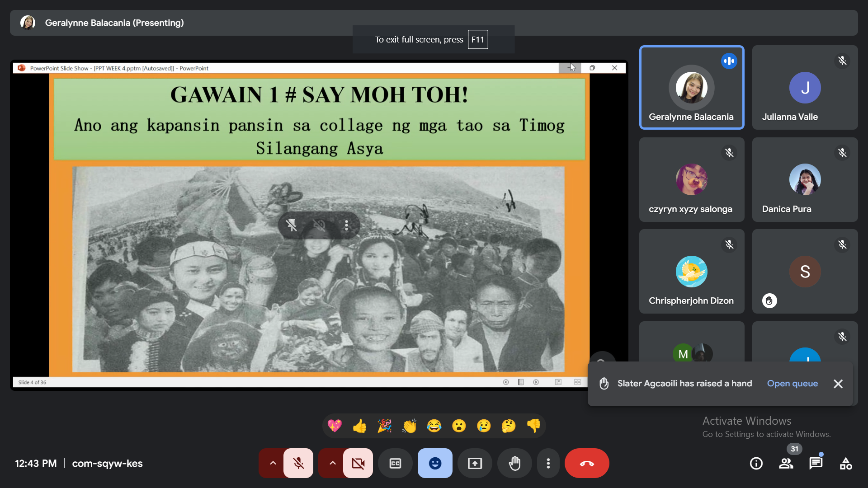Click the S avatar participant tile
This screenshot has height=488, width=868.
tap(805, 271)
